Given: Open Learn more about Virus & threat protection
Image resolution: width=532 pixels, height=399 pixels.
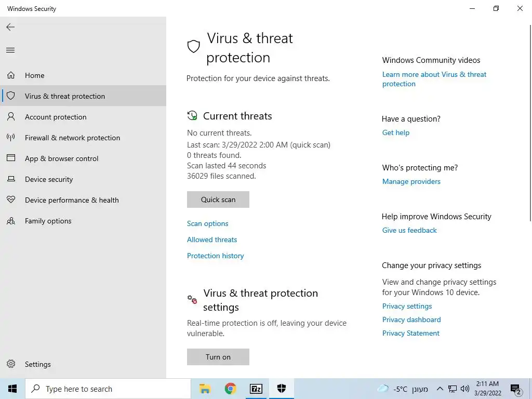Looking at the screenshot, I should click(434, 79).
